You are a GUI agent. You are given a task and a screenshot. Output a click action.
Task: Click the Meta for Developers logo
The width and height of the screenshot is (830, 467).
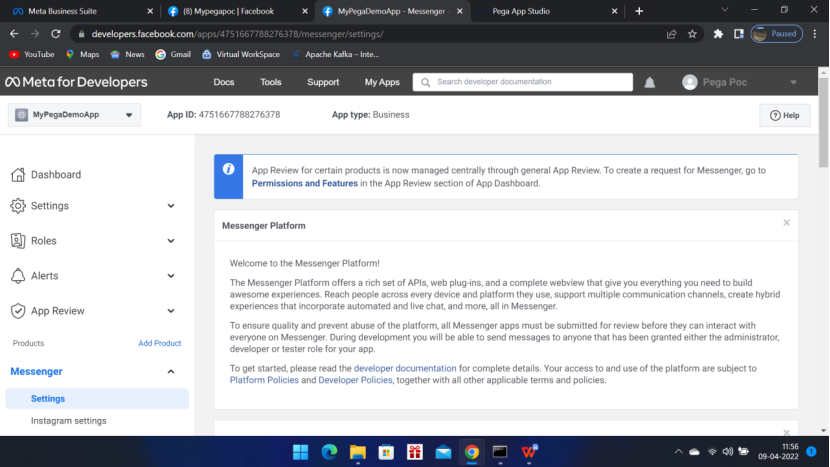pyautogui.click(x=76, y=82)
